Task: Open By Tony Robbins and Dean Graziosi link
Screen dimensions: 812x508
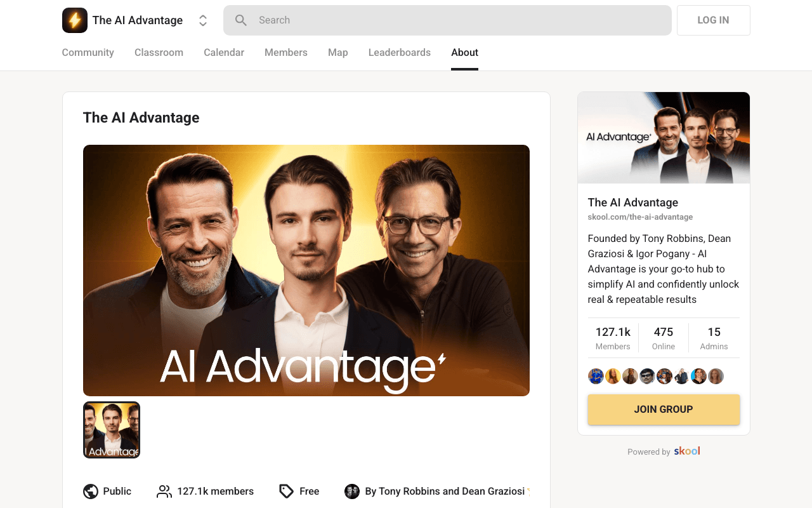Action: (445, 491)
